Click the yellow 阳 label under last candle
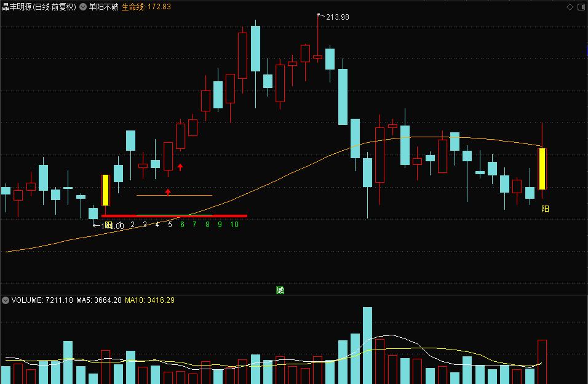 (545, 209)
